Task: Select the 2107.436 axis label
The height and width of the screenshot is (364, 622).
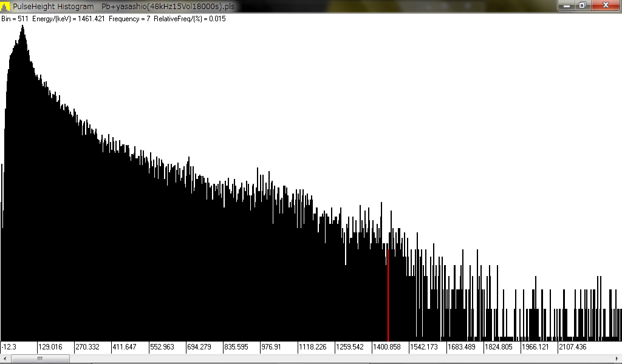Action: pyautogui.click(x=573, y=347)
